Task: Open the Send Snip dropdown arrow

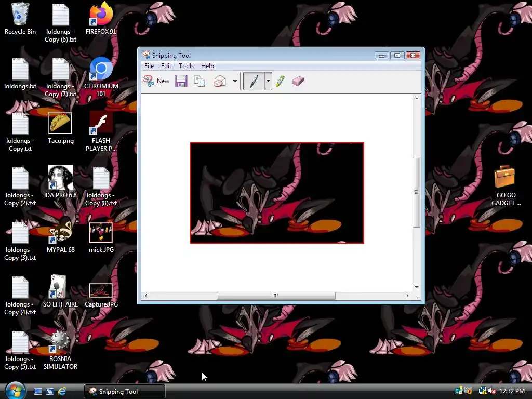Action: [235, 81]
